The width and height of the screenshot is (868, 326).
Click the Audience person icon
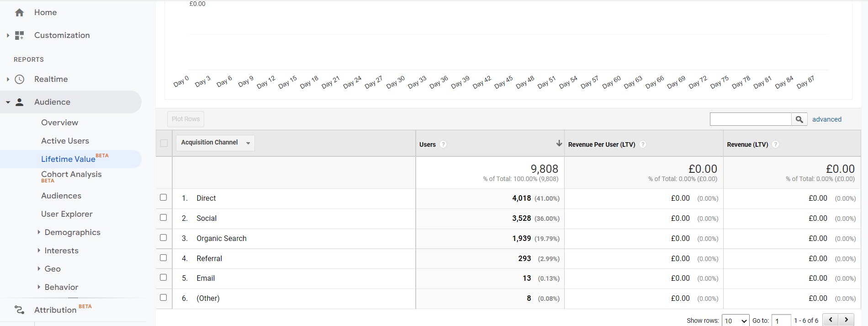tap(19, 102)
